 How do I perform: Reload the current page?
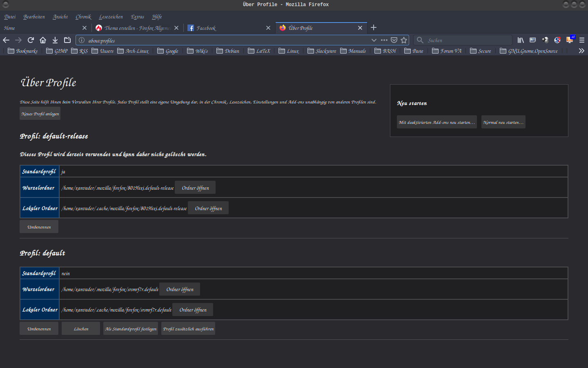pos(31,40)
